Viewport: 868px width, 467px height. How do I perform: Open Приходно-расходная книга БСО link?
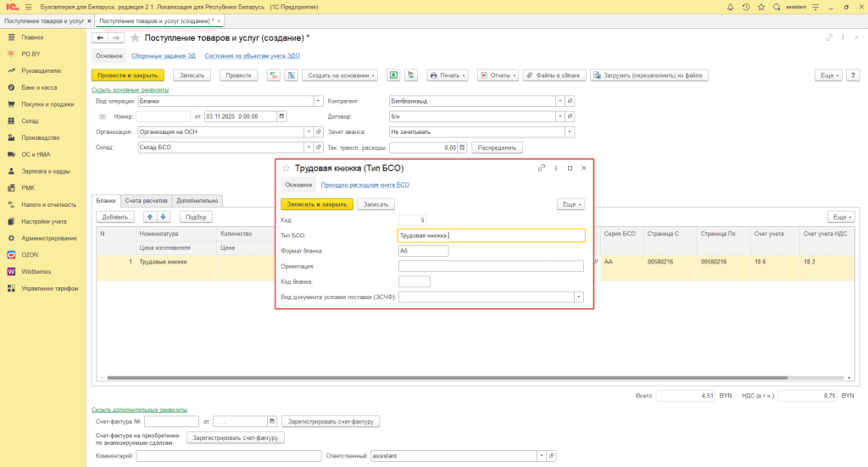(x=364, y=185)
